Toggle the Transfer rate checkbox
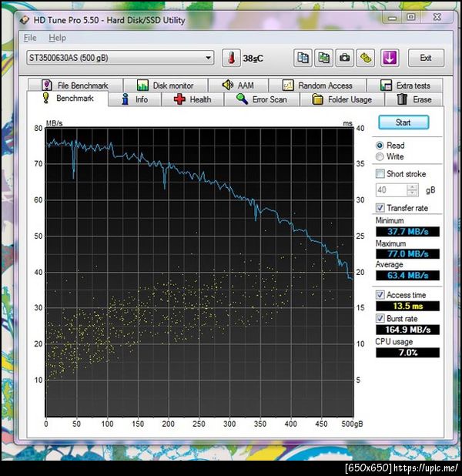This screenshot has height=476, width=462. (380, 208)
